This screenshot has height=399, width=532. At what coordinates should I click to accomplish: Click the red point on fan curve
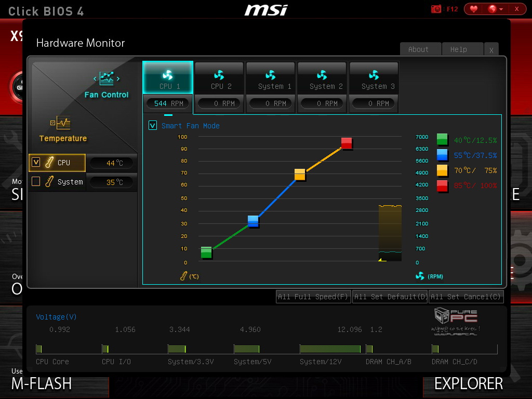[347, 143]
